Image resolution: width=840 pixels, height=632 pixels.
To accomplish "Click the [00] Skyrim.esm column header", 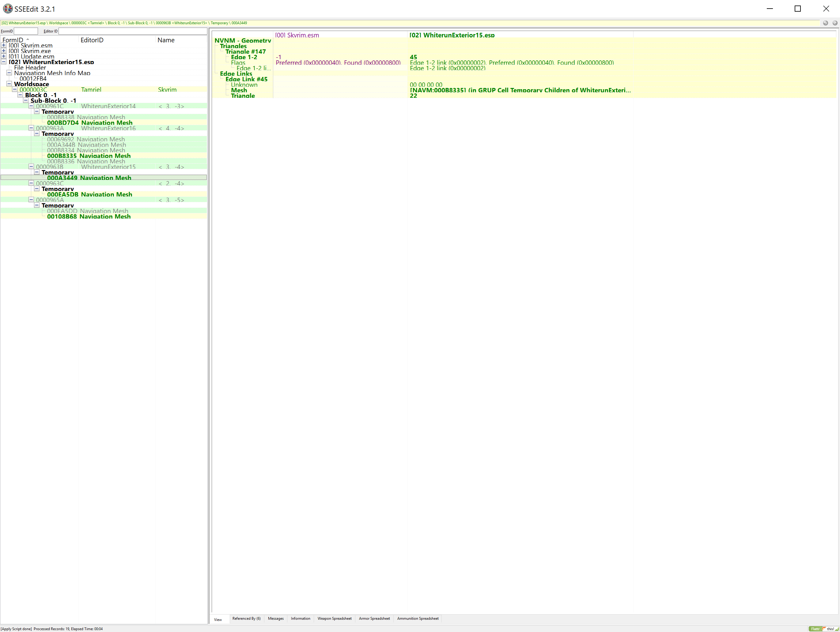I will pos(340,35).
